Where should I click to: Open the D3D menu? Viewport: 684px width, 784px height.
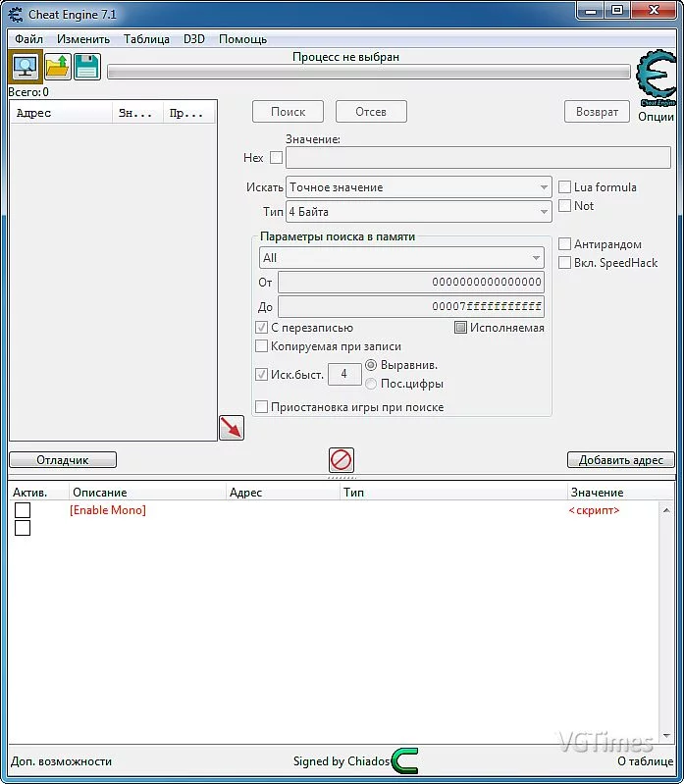click(194, 39)
